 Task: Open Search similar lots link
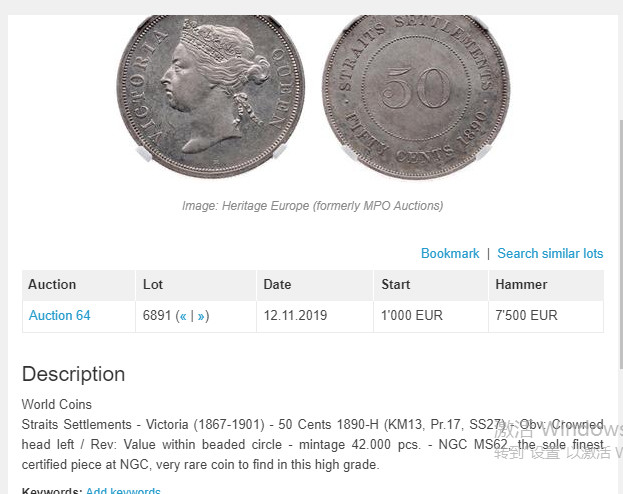(x=550, y=254)
